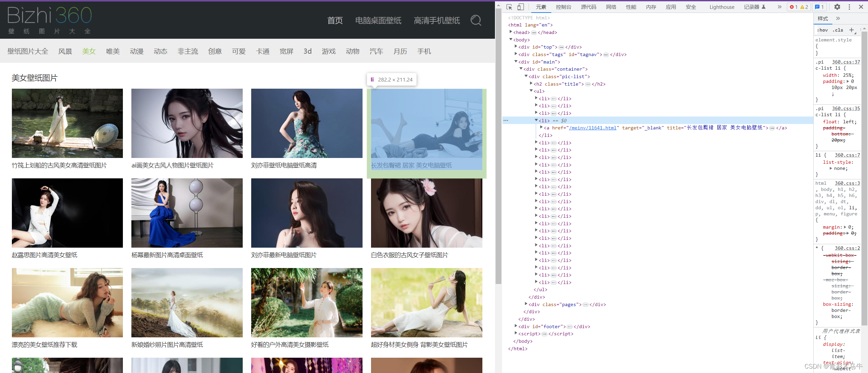
Task: Click the search magnifier icon in site header
Action: coord(476,20)
